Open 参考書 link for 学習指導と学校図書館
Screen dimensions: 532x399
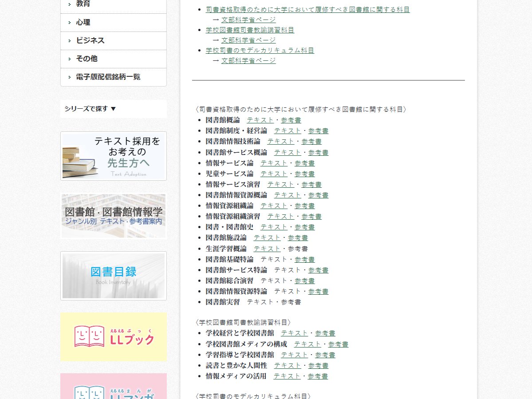[325, 355]
